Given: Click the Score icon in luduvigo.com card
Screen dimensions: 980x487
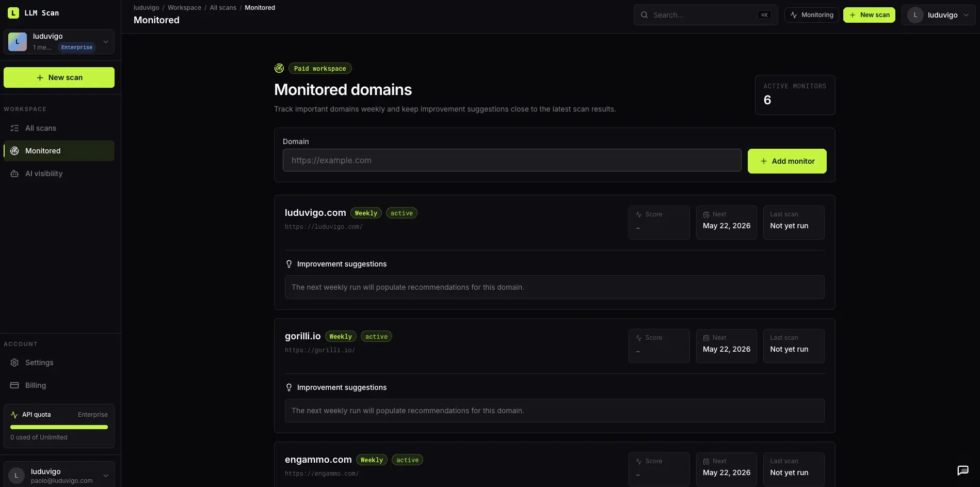Looking at the screenshot, I should click(639, 214).
